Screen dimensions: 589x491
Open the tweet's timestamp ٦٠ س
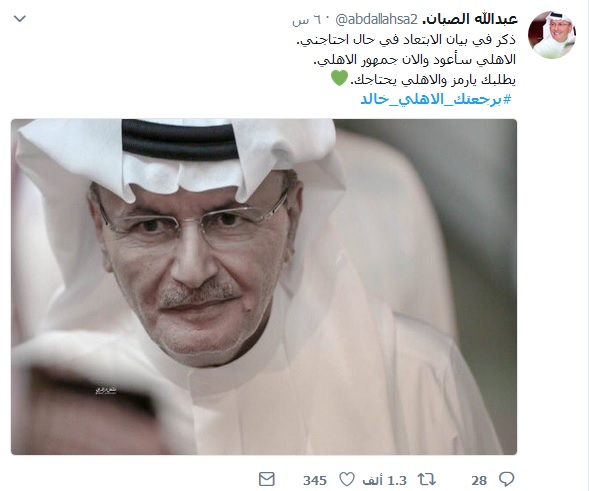307,20
